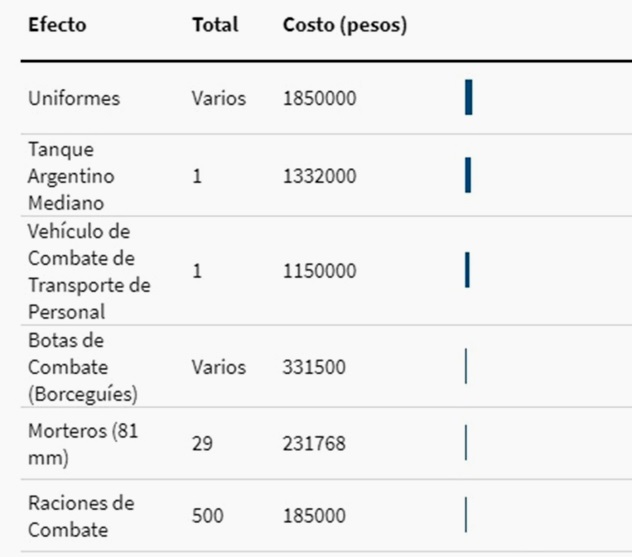This screenshot has width=632, height=557.
Task: Click the Tanque Argentino Mediano cell
Action: [71, 176]
